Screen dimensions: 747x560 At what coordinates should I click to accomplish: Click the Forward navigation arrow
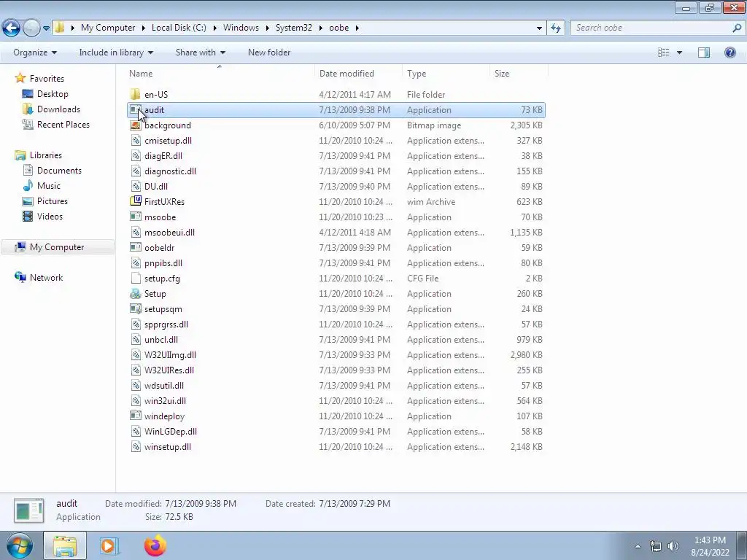point(31,28)
